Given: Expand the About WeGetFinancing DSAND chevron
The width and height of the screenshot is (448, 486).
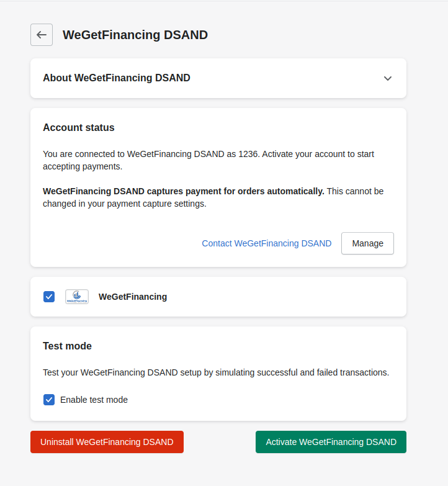Looking at the screenshot, I should coord(388,78).
